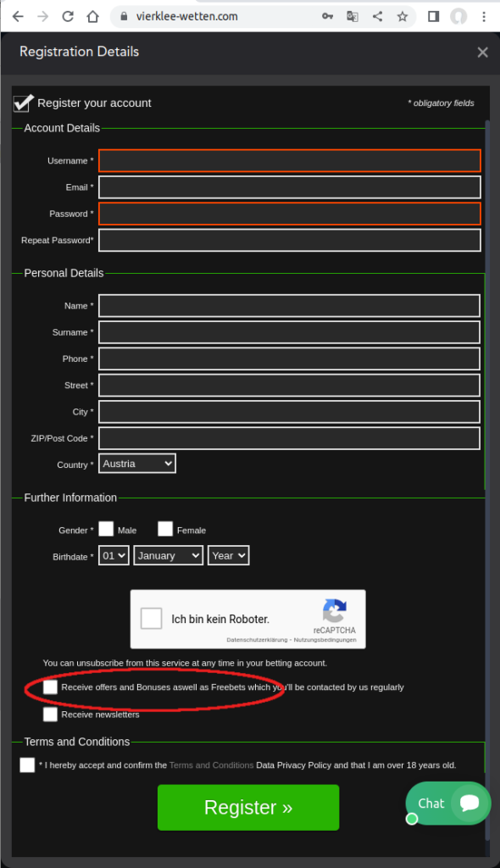Screen dimensions: 500x868
Task: Go back in browser history
Action: click(18, 17)
